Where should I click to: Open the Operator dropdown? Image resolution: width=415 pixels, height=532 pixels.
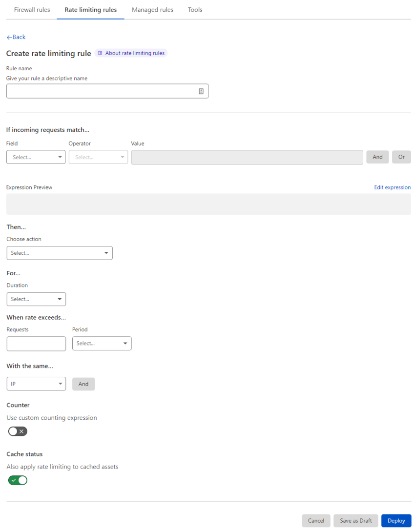click(98, 157)
